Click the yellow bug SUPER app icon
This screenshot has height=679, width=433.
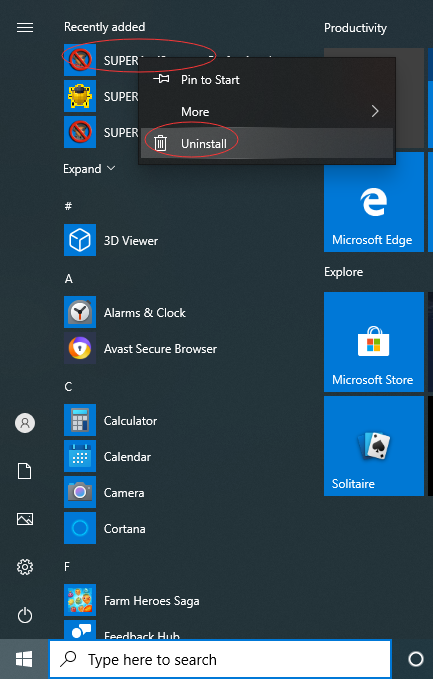(x=80, y=96)
